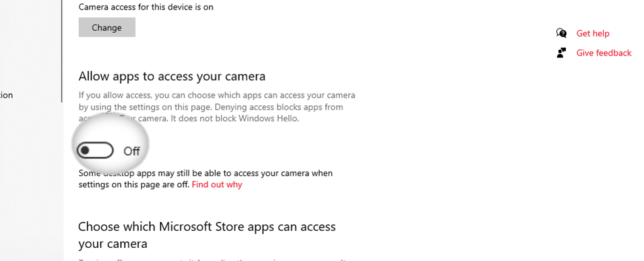Click the "your camera" line of the Store apps heading
Screen dimensions: 644x261
tap(112, 243)
